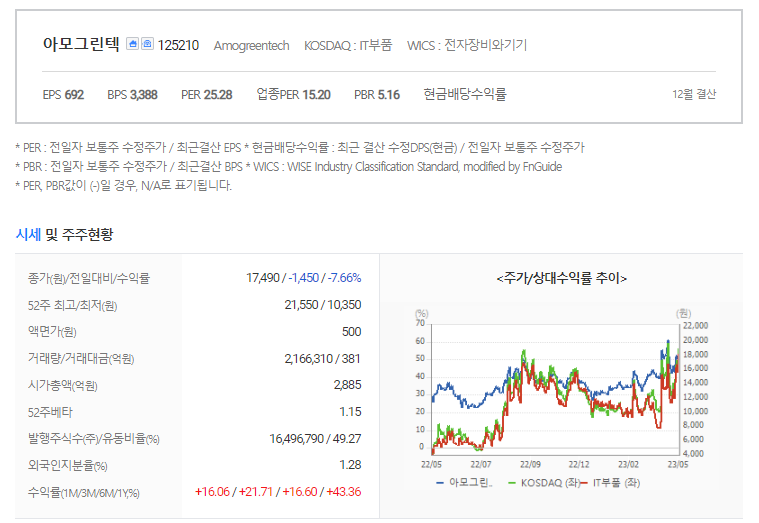Click the market cap value 2,885
Screen dimensions: 759x523
(x=347, y=385)
